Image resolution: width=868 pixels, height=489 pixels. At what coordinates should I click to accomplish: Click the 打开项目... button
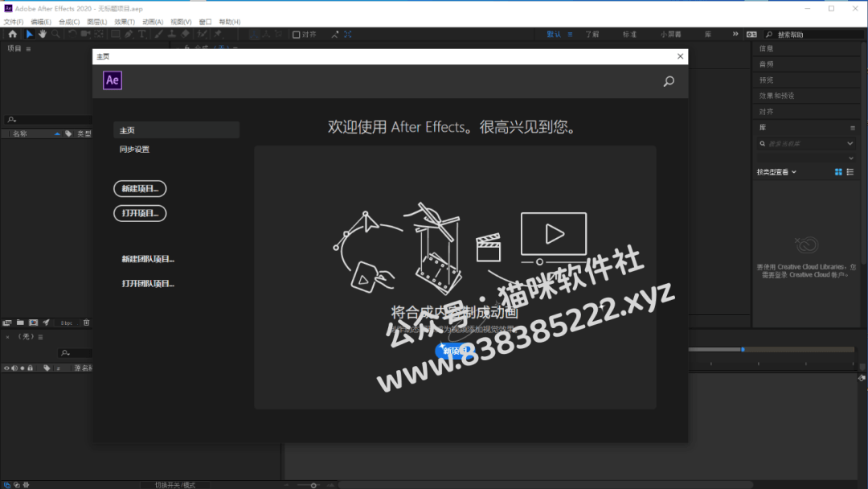[140, 213]
